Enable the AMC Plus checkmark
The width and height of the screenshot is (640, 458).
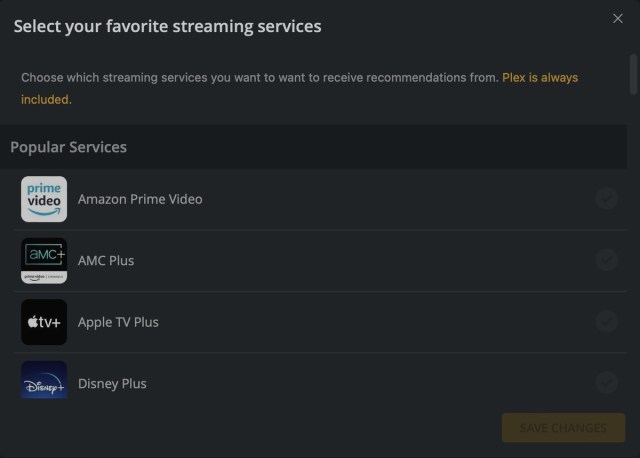pos(607,260)
